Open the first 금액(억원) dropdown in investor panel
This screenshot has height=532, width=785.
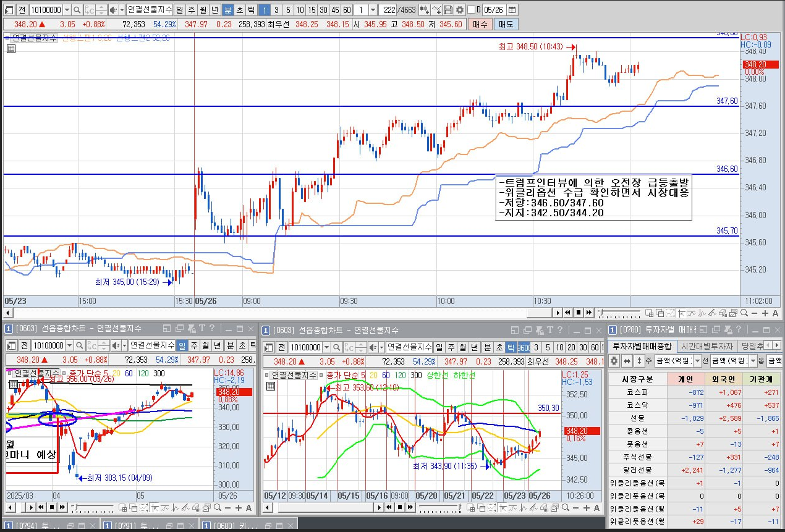pyautogui.click(x=697, y=360)
